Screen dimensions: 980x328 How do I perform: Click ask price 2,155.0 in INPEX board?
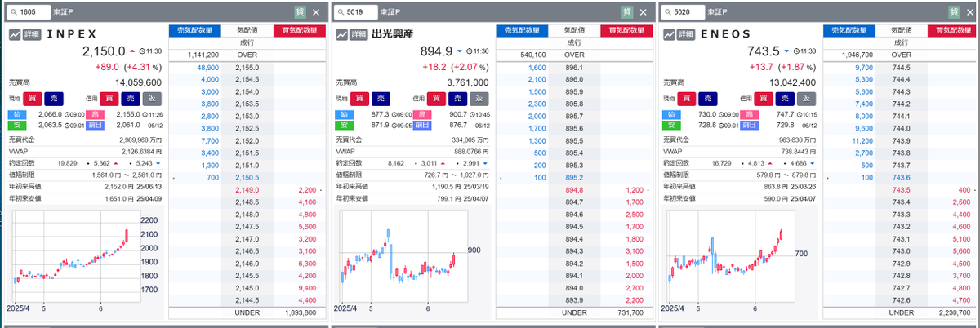(x=247, y=67)
